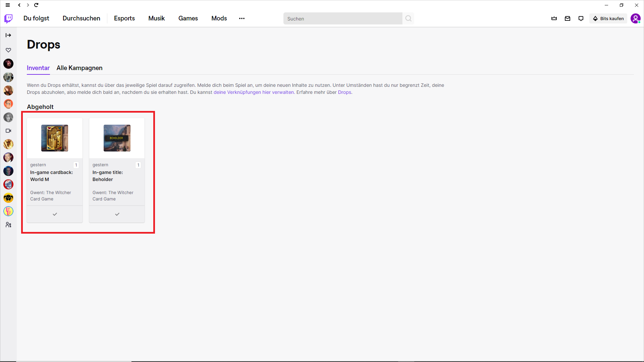Open the hamburger menu in title bar
The width and height of the screenshot is (644, 362).
tap(8, 5)
